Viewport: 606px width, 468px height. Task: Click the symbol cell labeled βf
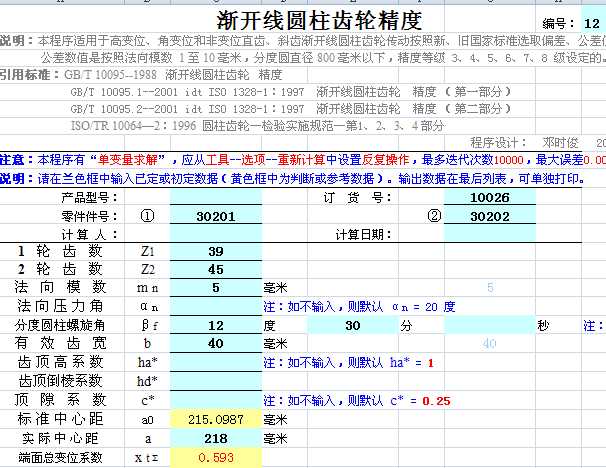pos(149,325)
